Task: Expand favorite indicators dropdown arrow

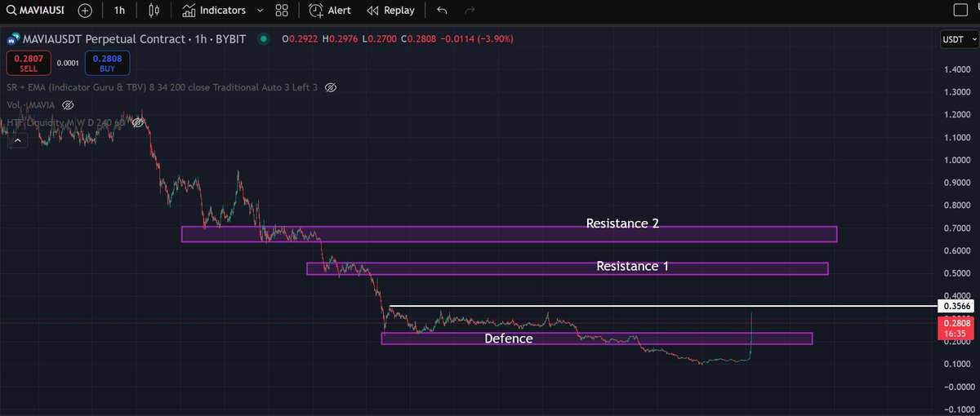Action: pos(260,11)
